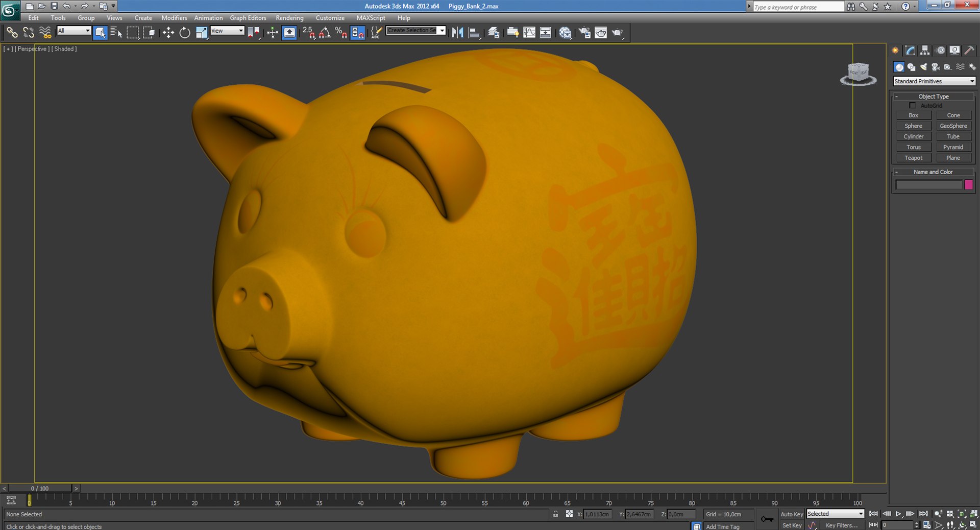
Task: Switch to the Motion command panel
Action: pos(940,50)
